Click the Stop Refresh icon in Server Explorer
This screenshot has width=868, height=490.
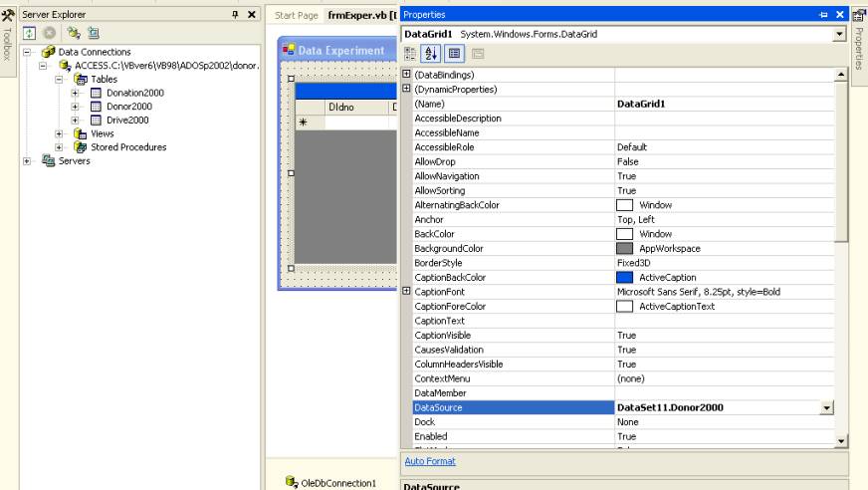(50, 33)
